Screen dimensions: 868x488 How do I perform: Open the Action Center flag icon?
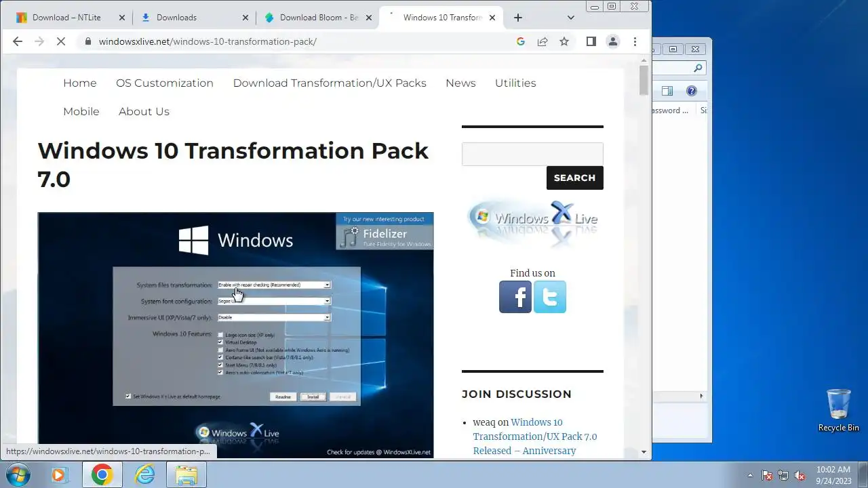[x=767, y=475]
